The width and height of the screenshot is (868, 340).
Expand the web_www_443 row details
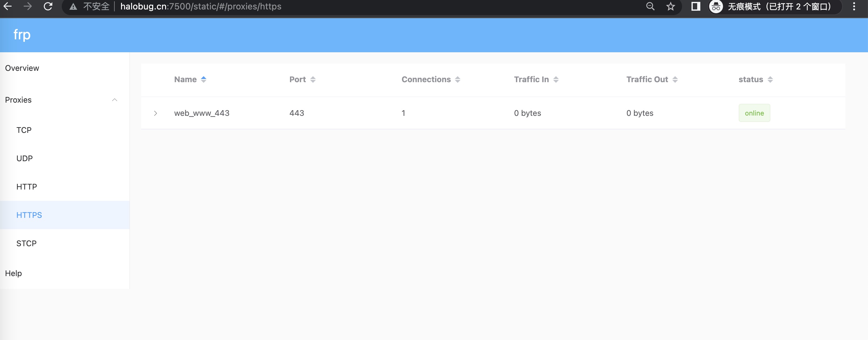tap(155, 113)
